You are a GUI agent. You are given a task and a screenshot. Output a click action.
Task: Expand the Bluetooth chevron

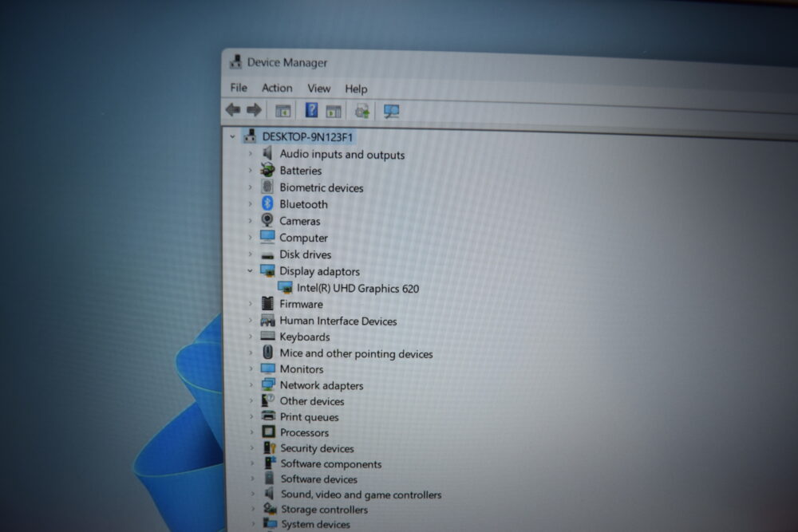tap(250, 203)
